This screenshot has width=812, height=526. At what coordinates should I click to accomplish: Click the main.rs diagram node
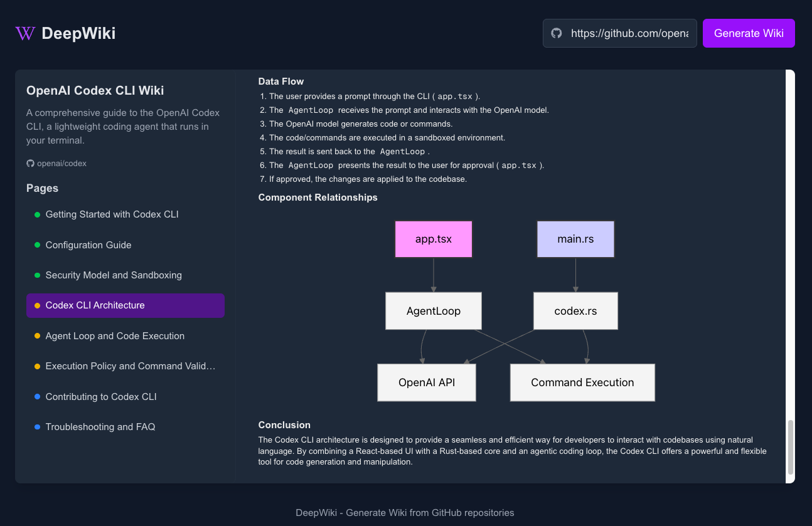pyautogui.click(x=575, y=239)
